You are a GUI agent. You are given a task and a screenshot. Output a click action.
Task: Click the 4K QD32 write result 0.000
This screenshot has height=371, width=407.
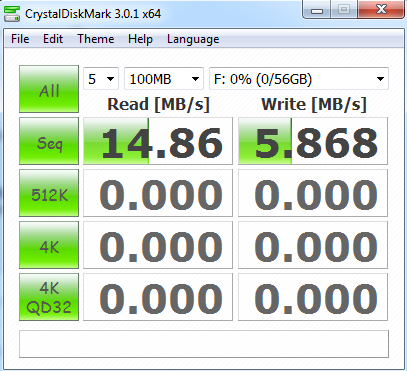[x=313, y=297]
